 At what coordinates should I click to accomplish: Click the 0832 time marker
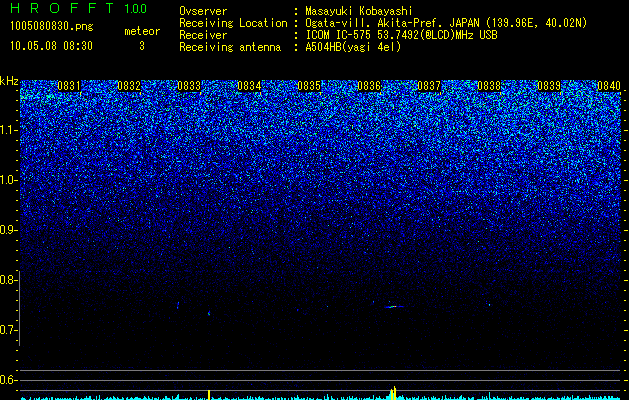click(x=129, y=86)
